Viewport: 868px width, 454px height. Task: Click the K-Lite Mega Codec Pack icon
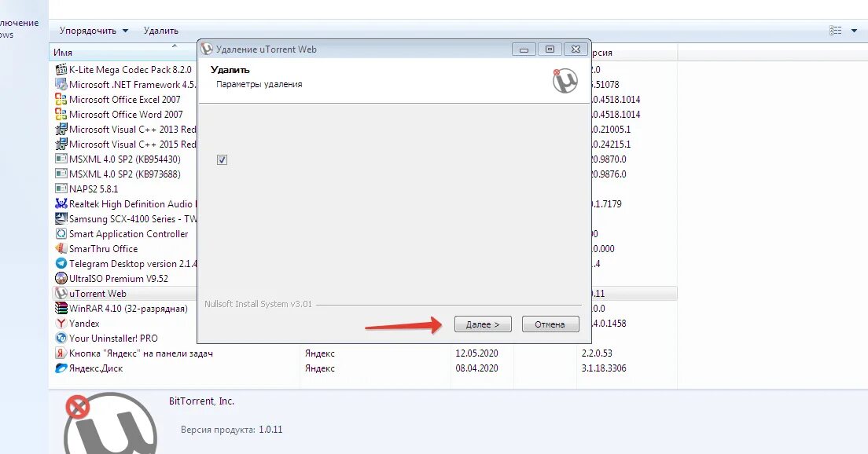[x=61, y=70]
